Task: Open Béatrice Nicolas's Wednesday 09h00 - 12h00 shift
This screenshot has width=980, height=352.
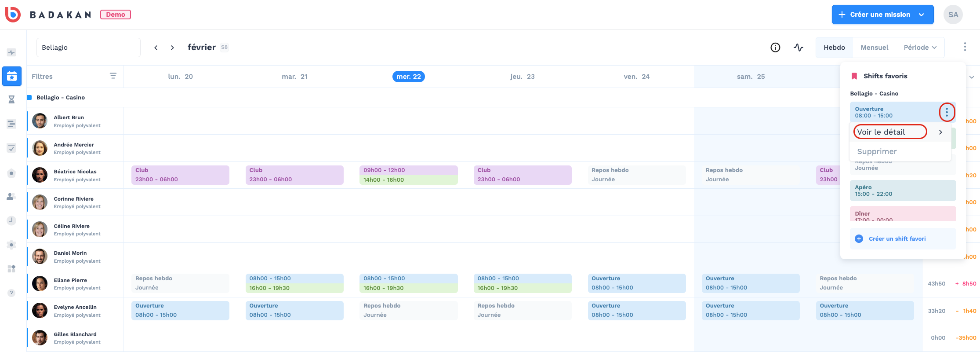Action: click(x=409, y=170)
